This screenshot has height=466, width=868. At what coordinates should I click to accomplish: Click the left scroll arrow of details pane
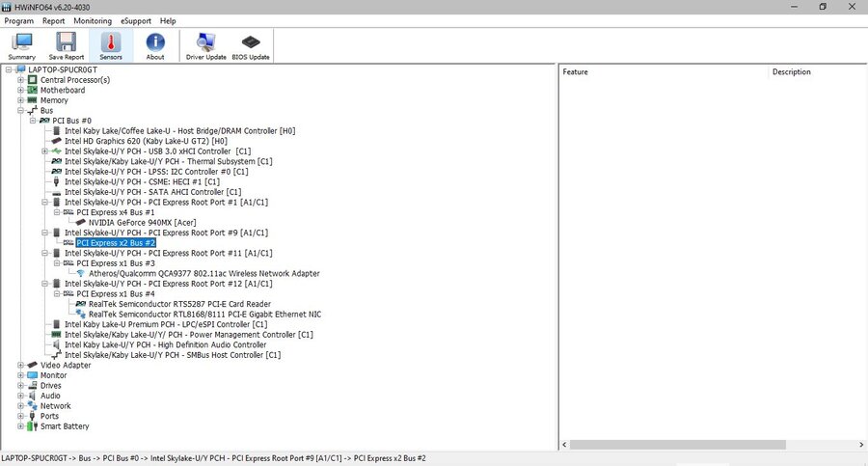pos(564,445)
